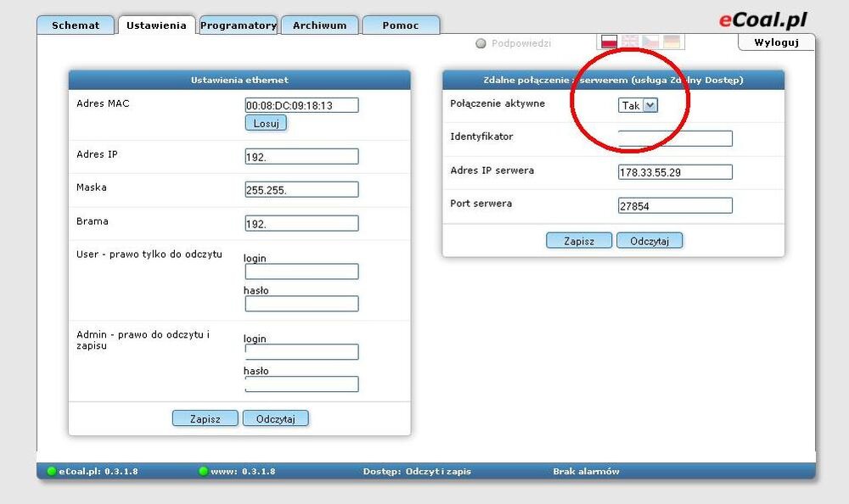Click the green www version status indicator

tap(203, 472)
